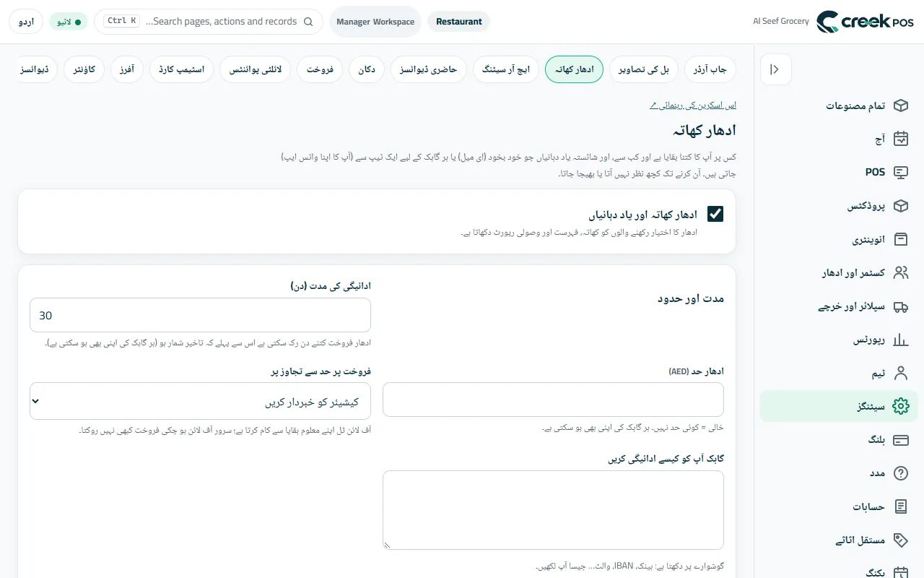
Task: Click the search magnifier icon
Action: pyautogui.click(x=309, y=22)
